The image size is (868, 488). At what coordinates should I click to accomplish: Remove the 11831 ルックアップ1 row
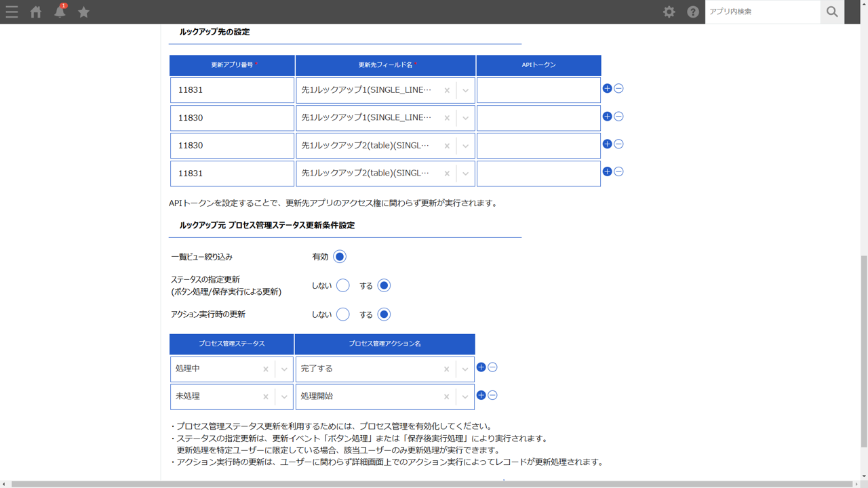pyautogui.click(x=618, y=89)
